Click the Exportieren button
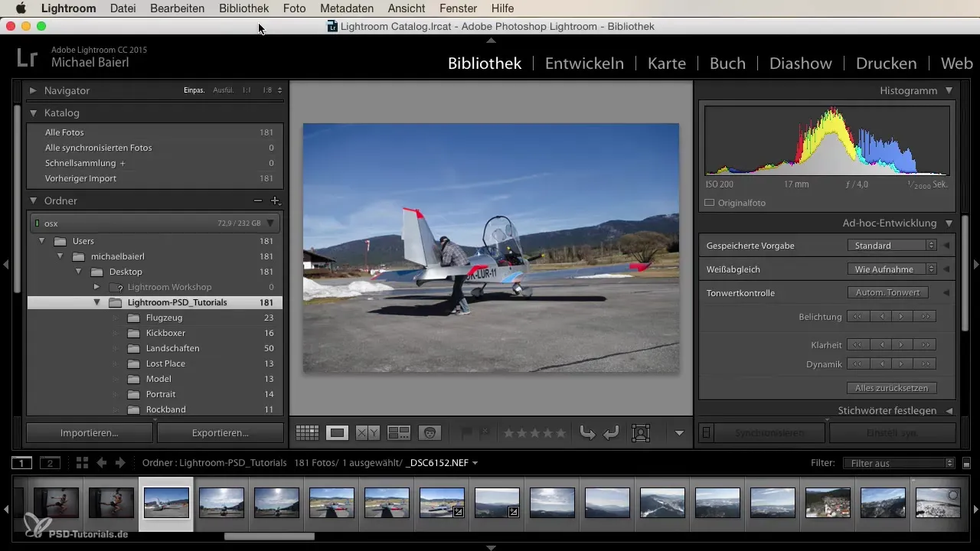Image resolution: width=980 pixels, height=551 pixels. pos(220,432)
